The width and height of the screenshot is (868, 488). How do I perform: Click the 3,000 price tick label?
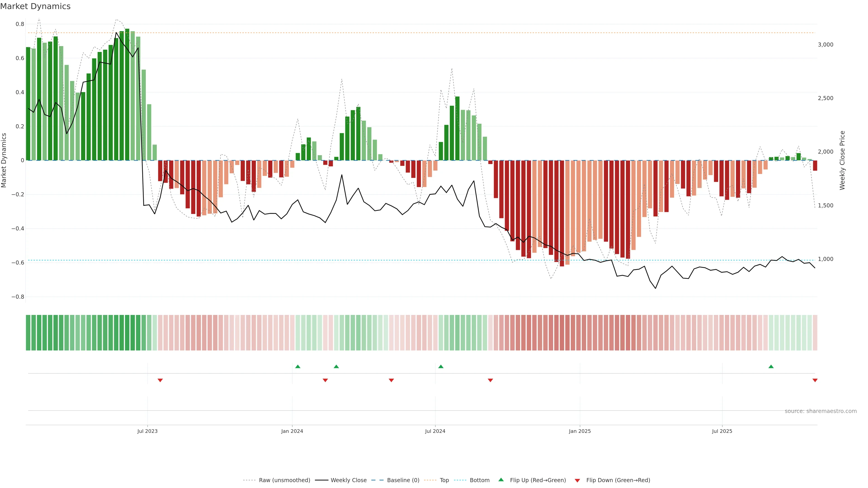pos(825,45)
